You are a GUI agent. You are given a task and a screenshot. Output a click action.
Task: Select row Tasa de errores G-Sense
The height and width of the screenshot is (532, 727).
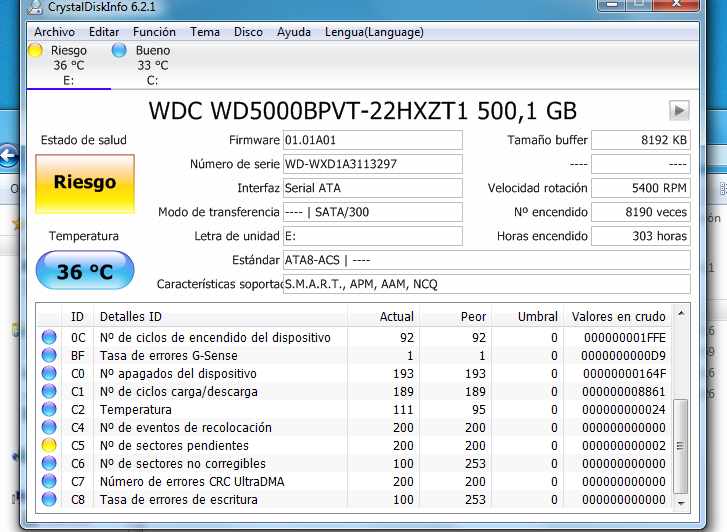click(x=355, y=355)
